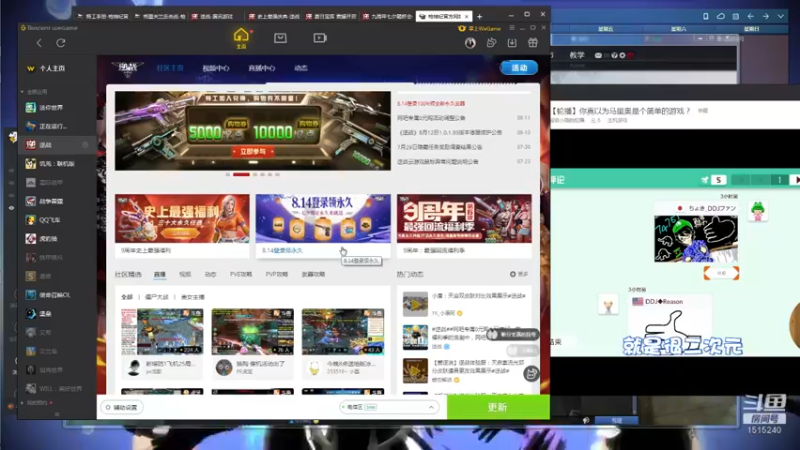Select 饥荒：联机版 in the game list

coord(56,164)
